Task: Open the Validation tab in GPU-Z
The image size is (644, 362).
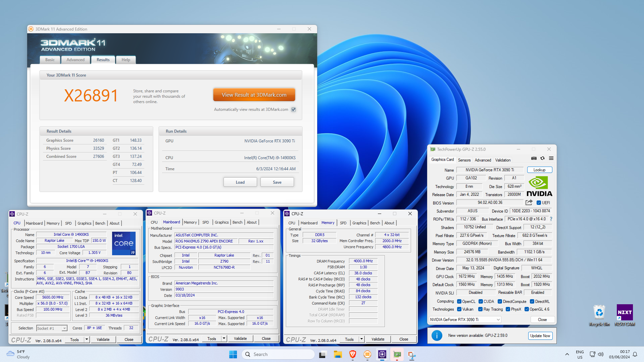Action: point(503,160)
